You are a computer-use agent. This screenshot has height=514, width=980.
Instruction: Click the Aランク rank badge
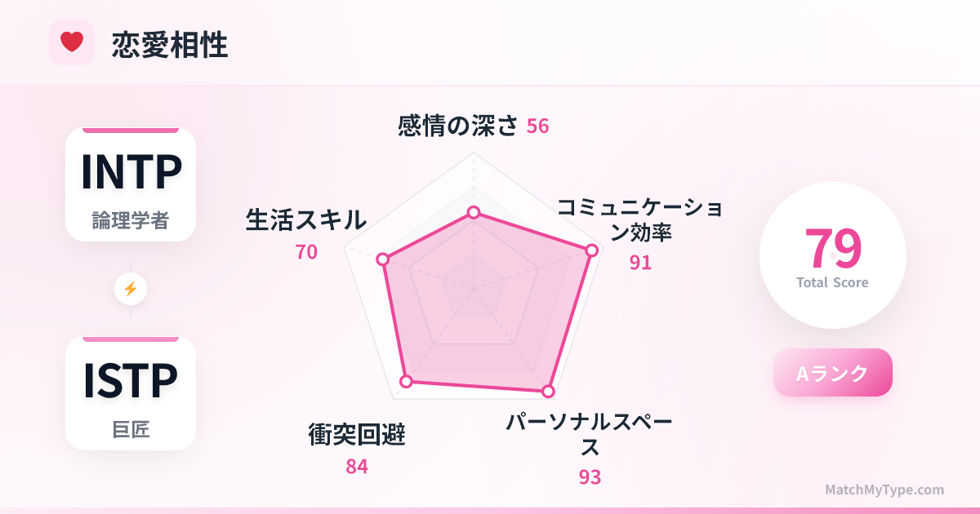[x=832, y=373]
